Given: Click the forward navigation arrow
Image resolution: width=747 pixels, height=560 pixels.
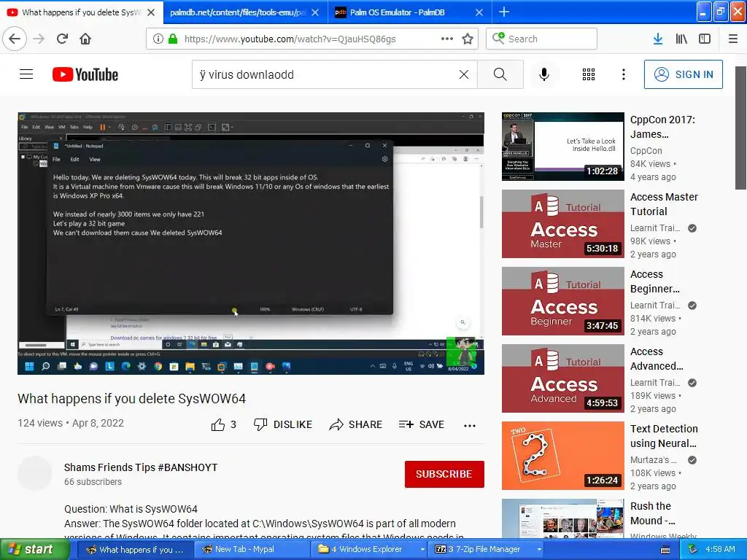Looking at the screenshot, I should coord(39,39).
